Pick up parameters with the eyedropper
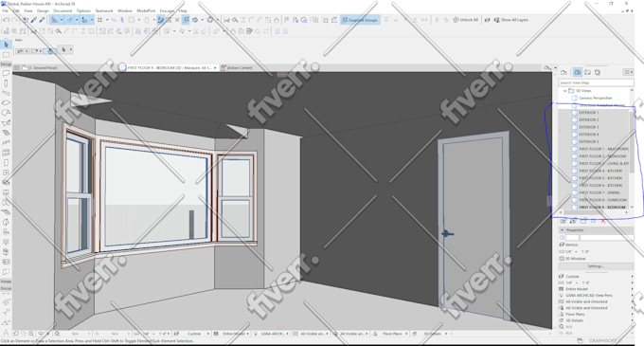Viewport: 644px width, 346px height. (34, 20)
